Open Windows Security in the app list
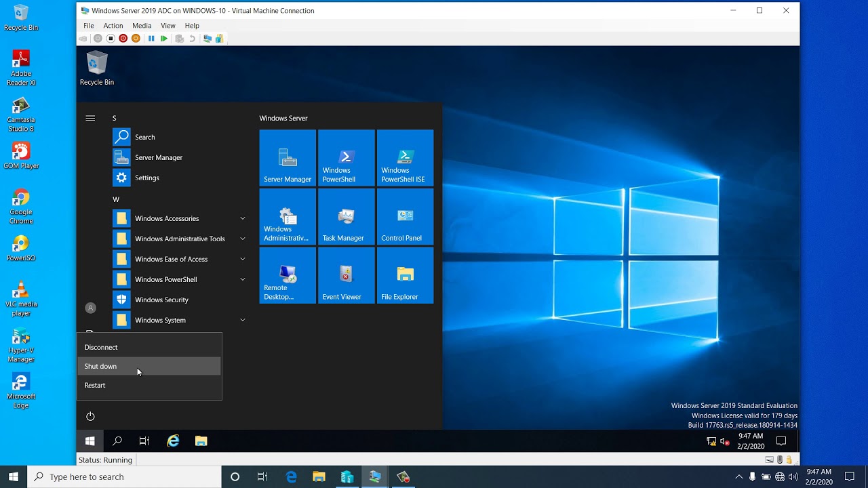 [179, 300]
